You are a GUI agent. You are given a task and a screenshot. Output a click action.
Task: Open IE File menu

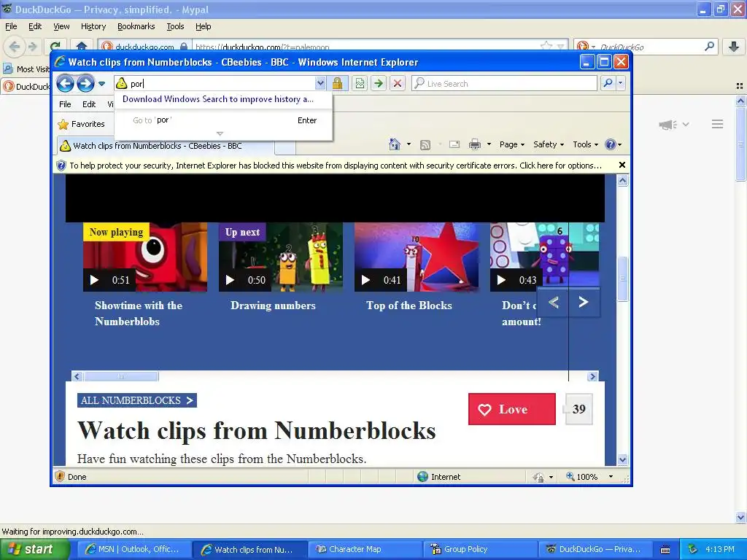tap(65, 104)
